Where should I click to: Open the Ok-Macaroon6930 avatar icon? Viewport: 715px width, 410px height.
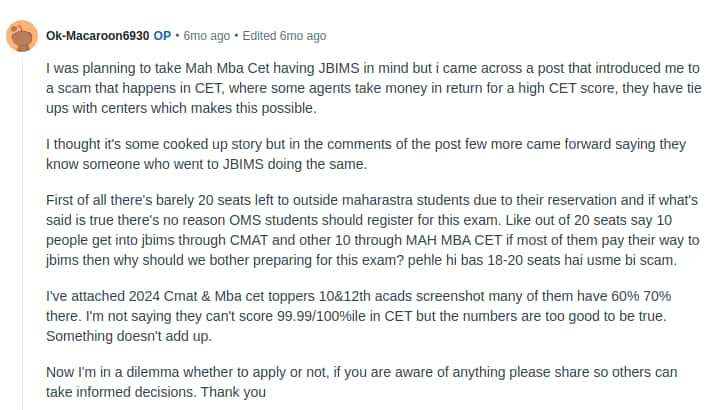pyautogui.click(x=21, y=36)
